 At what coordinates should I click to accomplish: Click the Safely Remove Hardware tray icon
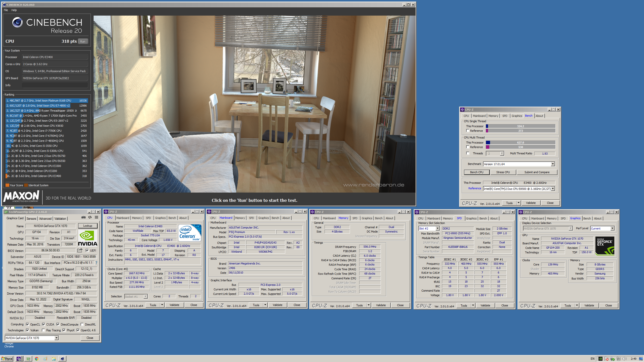(x=613, y=359)
